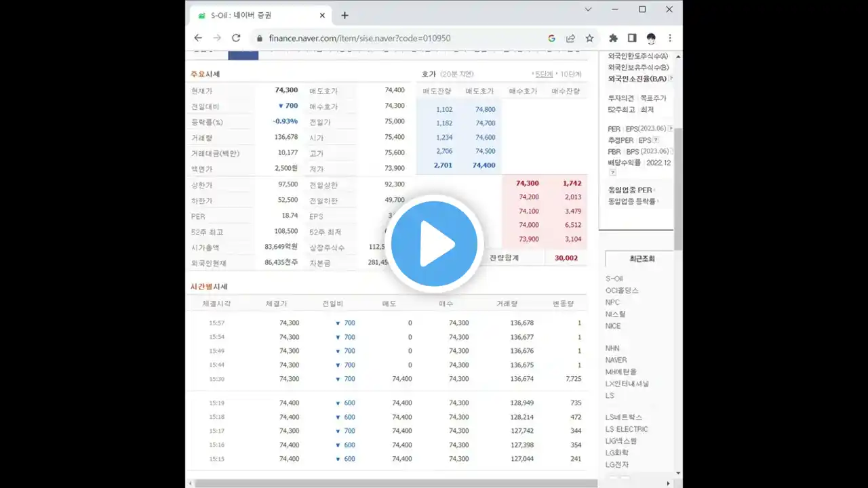
Task: Open MH에탄올 in recent views
Action: tap(621, 371)
